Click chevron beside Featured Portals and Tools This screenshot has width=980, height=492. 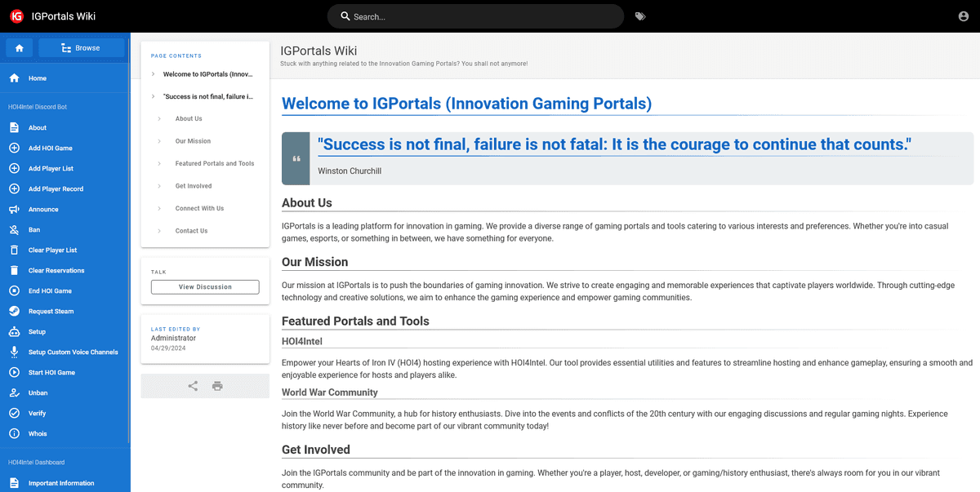coord(159,164)
